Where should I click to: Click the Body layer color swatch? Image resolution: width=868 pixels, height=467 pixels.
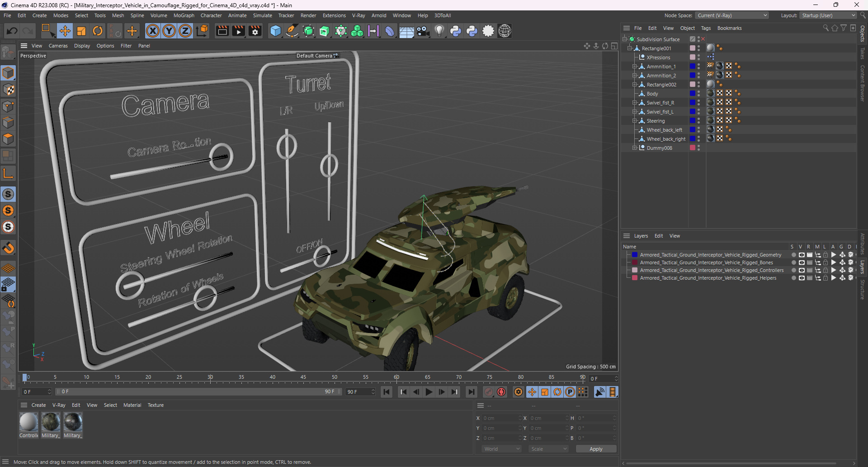(692, 93)
